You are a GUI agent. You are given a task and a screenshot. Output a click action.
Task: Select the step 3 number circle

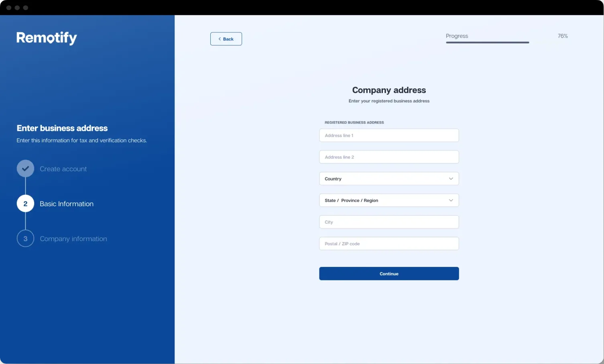[x=25, y=239]
